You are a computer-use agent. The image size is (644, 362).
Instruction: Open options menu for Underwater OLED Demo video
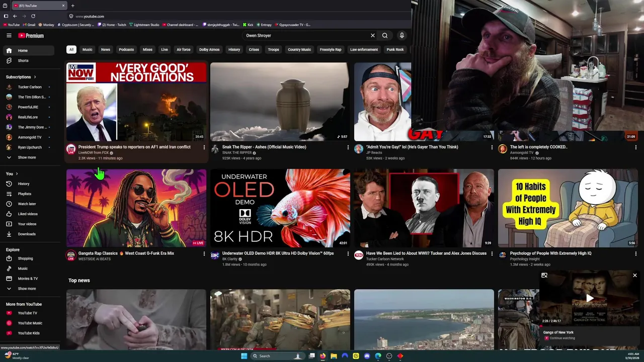pos(348,254)
